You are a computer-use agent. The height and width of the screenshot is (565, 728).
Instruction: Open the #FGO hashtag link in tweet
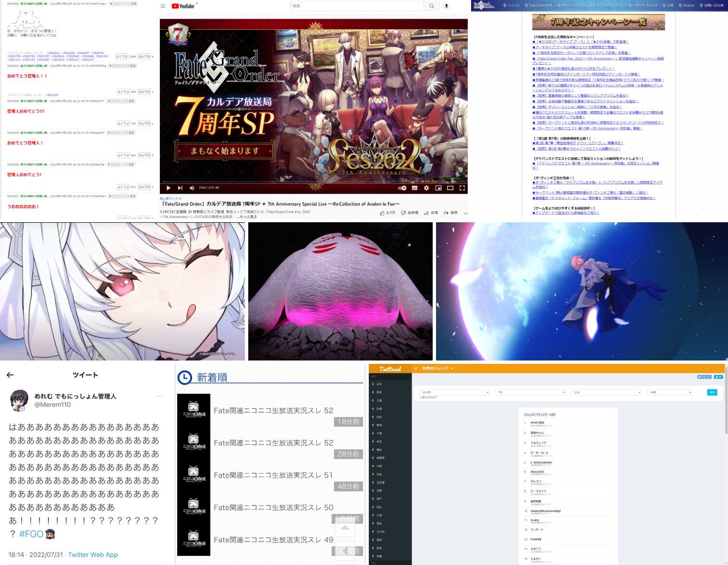click(x=31, y=534)
